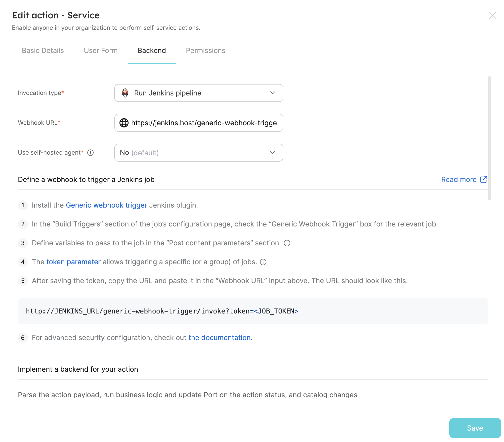Click the external link icon after Read more

coord(483,179)
